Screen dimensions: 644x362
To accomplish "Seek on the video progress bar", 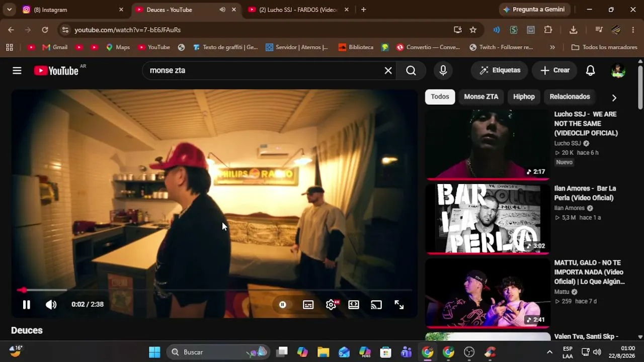I will tap(215, 290).
